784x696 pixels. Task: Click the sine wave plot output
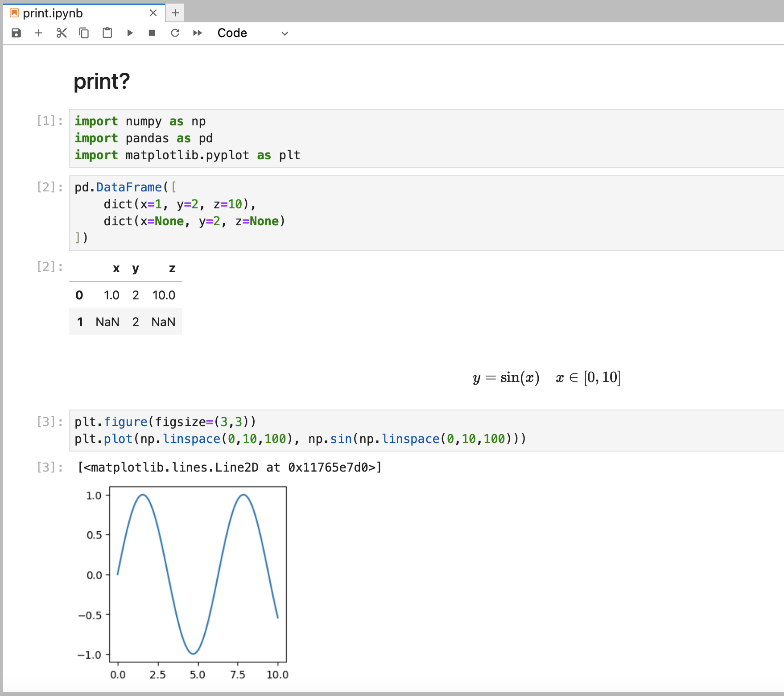tap(198, 575)
